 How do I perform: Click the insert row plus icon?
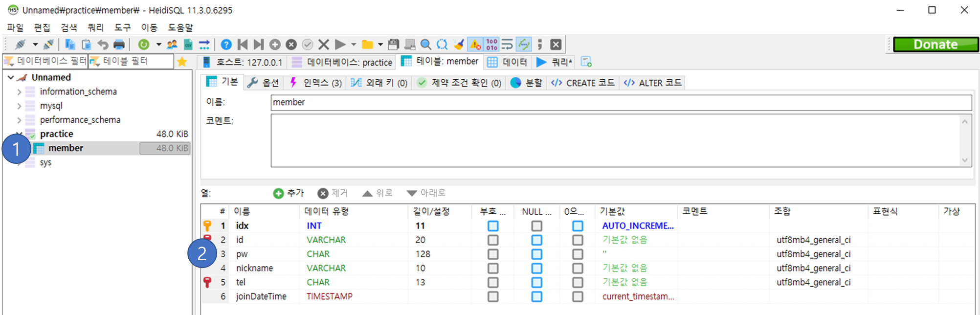click(275, 45)
